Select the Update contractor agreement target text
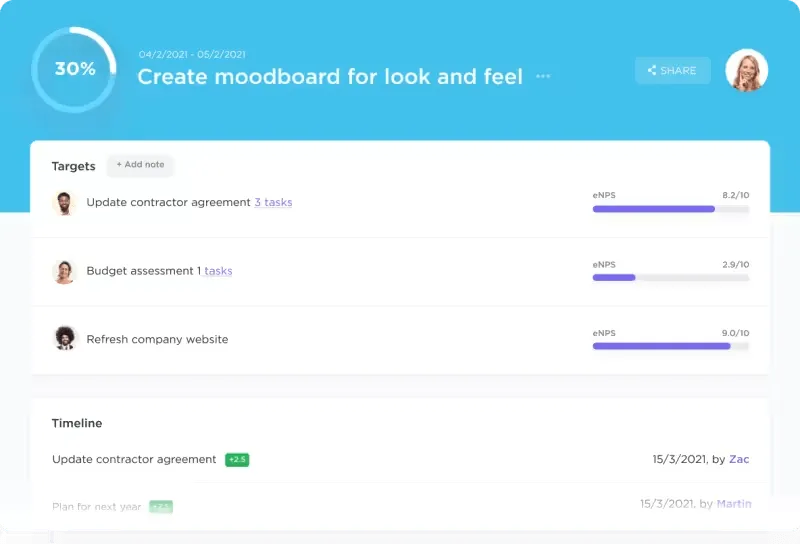 [x=168, y=203]
